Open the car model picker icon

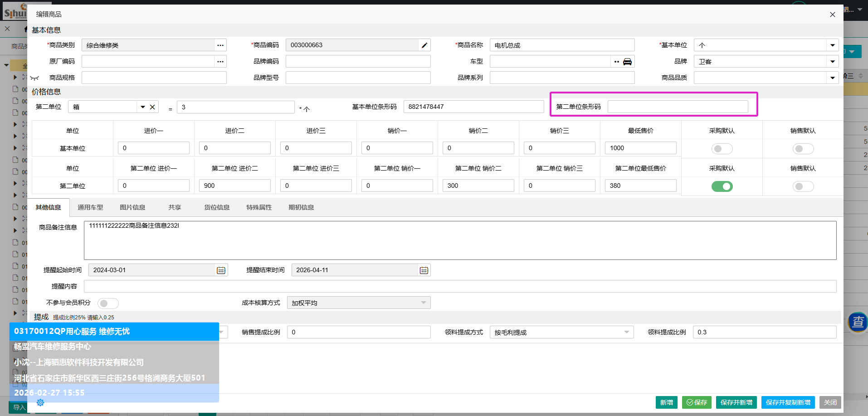627,62
